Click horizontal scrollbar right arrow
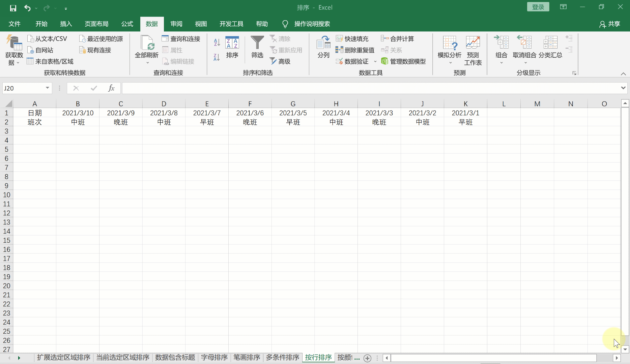Screen dimensions: 630x364 617,358
